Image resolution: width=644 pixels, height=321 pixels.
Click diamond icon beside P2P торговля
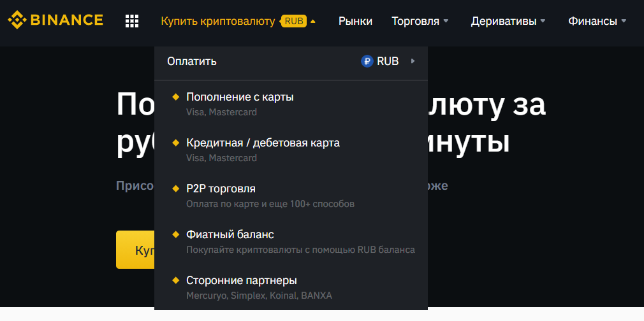coord(176,189)
